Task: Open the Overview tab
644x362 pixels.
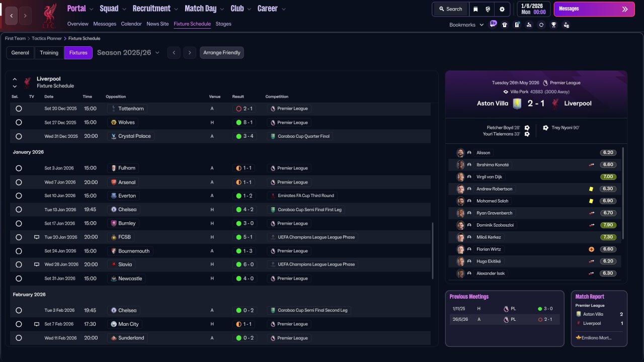Action: pyautogui.click(x=78, y=24)
